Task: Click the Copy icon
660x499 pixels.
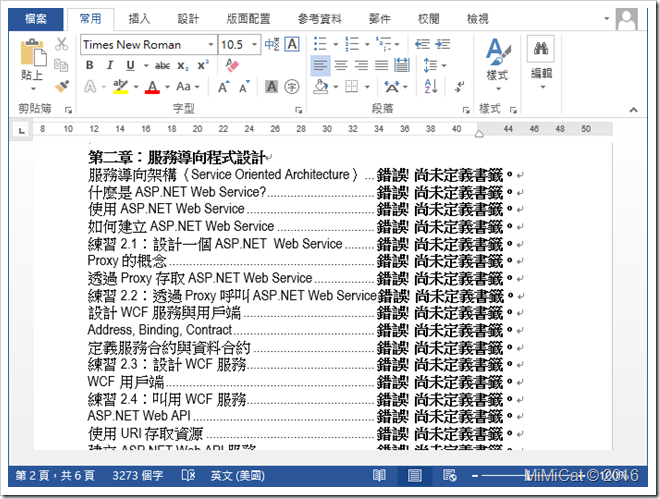Action: coord(61,65)
